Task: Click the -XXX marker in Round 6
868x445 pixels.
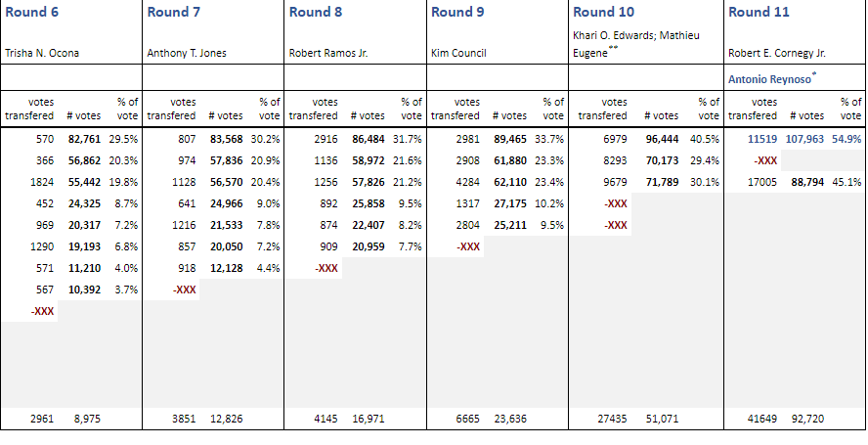Action: 41,311
